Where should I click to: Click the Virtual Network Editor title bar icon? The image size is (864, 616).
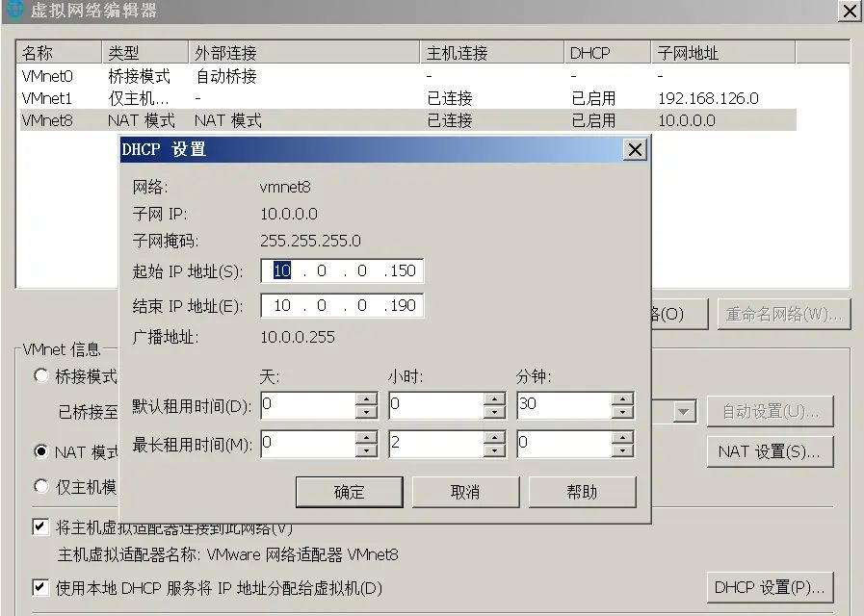(x=13, y=11)
